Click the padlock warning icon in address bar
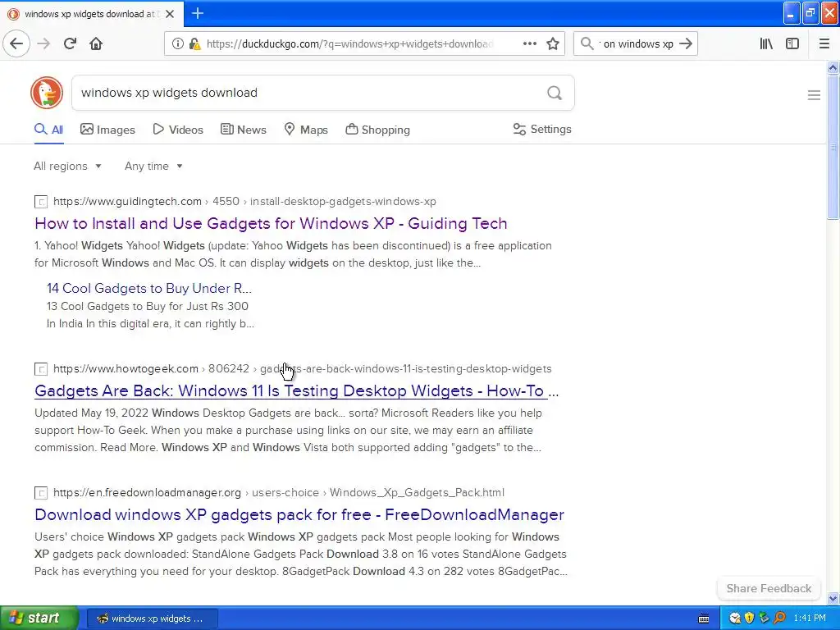840x630 pixels. pyautogui.click(x=195, y=44)
